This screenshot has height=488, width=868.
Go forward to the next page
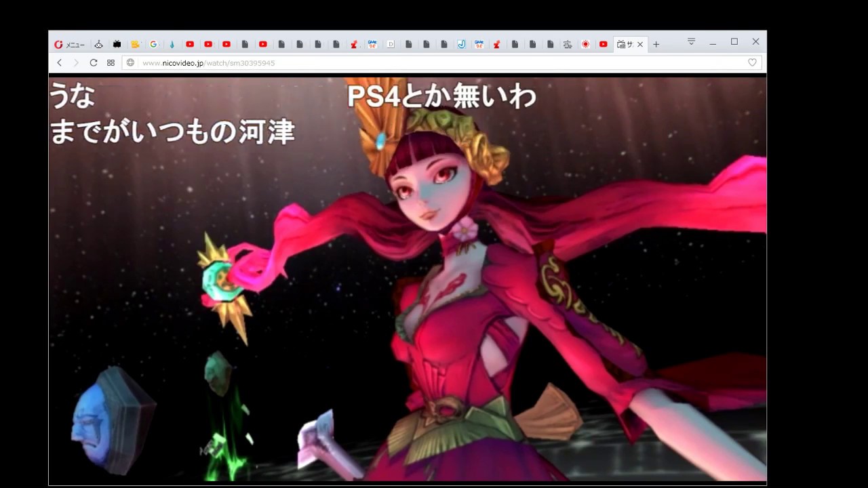coord(76,62)
